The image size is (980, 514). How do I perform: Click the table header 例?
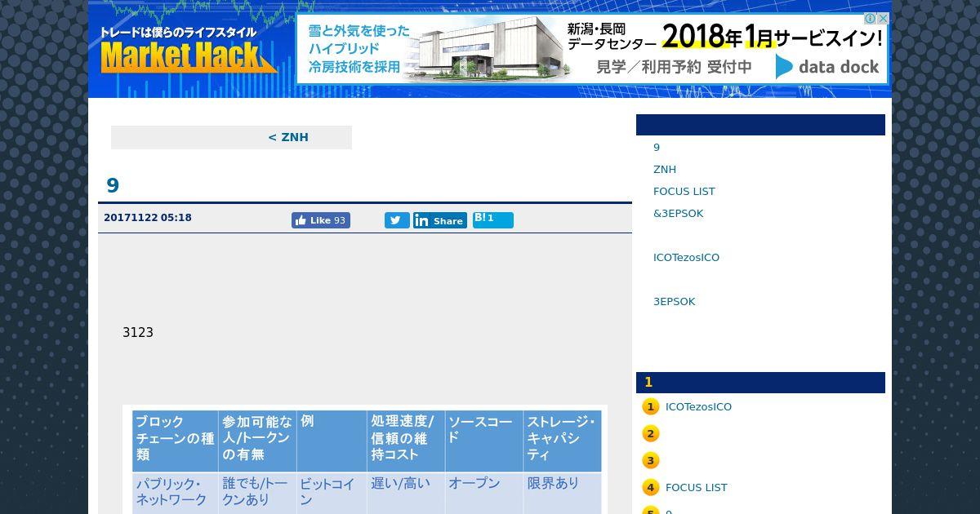tap(332, 441)
